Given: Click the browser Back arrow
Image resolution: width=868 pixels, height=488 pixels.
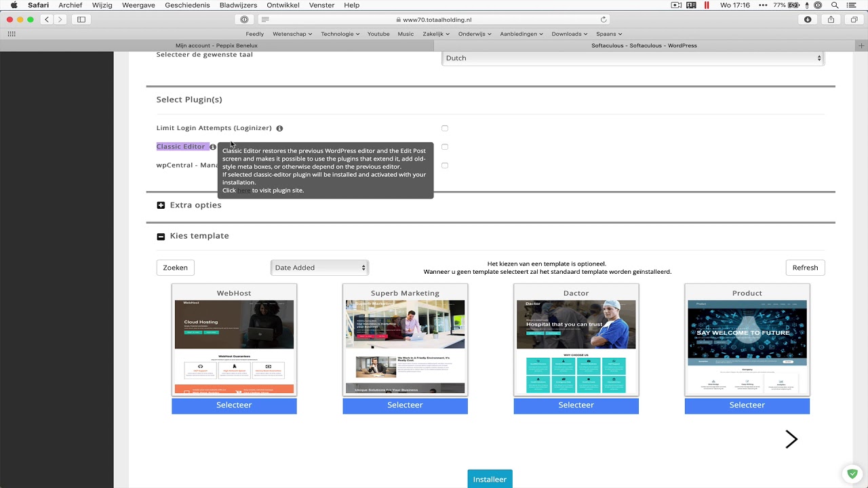Looking at the screenshot, I should [x=46, y=19].
